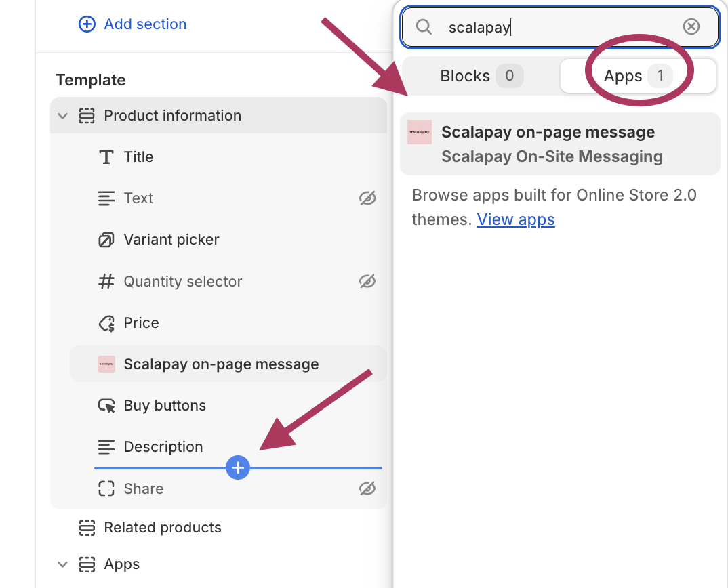728x588 pixels.
Task: Click the Related products section icon
Action: pyautogui.click(x=87, y=528)
